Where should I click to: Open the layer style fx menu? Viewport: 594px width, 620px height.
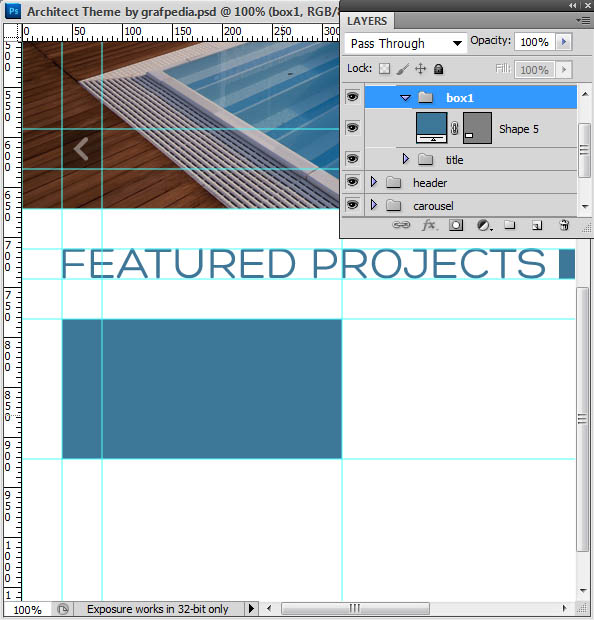pyautogui.click(x=429, y=225)
